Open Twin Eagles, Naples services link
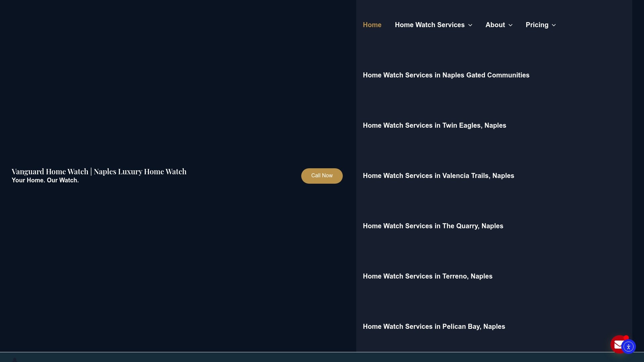The height and width of the screenshot is (362, 644). pos(434,126)
